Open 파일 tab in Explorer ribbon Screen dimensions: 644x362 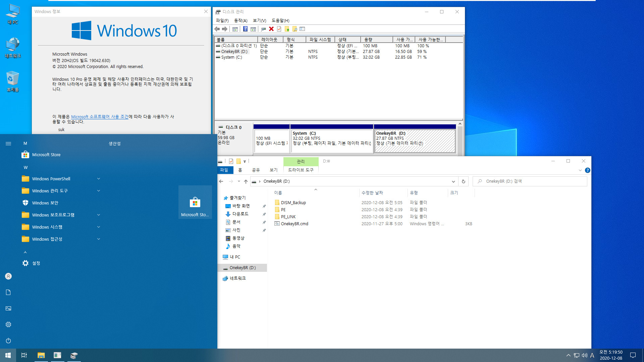point(224,170)
